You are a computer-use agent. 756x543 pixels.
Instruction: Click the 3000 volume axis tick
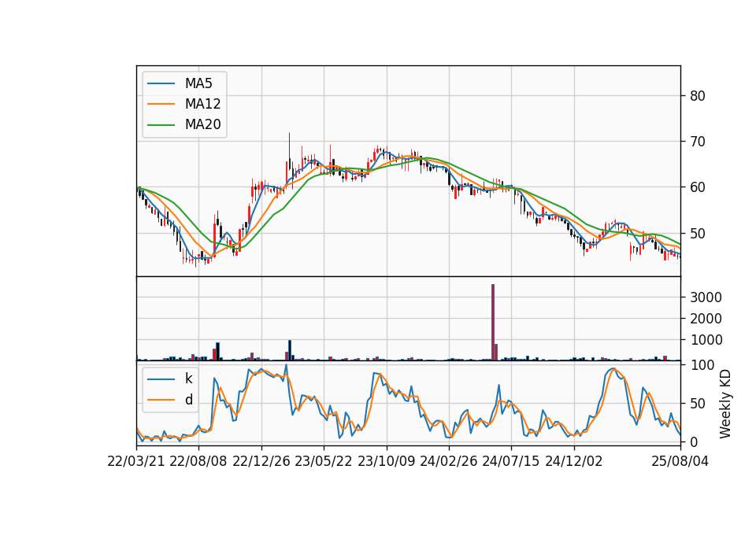[x=706, y=297]
